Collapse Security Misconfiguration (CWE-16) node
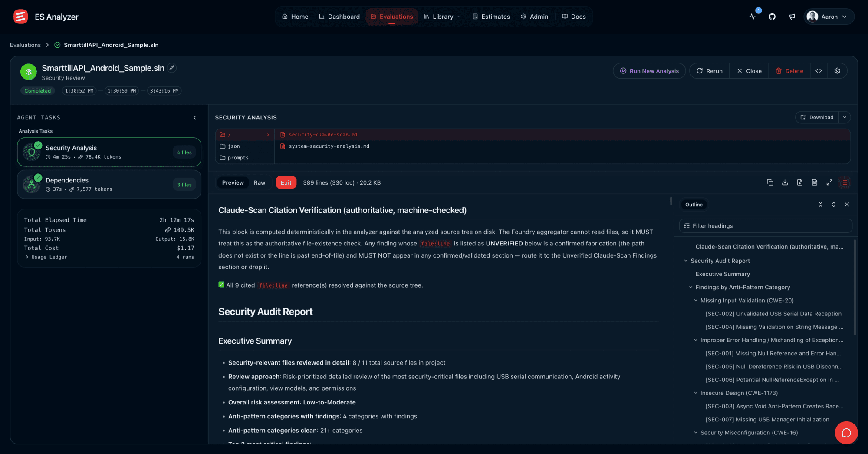Image resolution: width=868 pixels, height=454 pixels. [x=696, y=433]
